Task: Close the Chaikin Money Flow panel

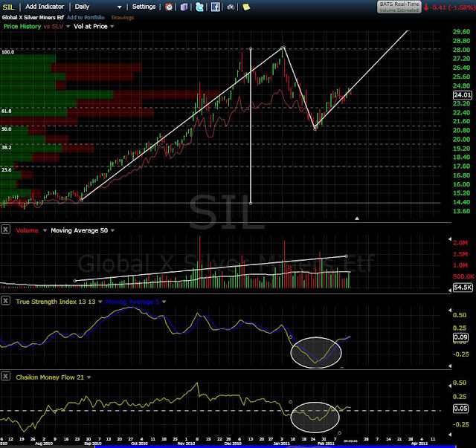Action: point(5,376)
